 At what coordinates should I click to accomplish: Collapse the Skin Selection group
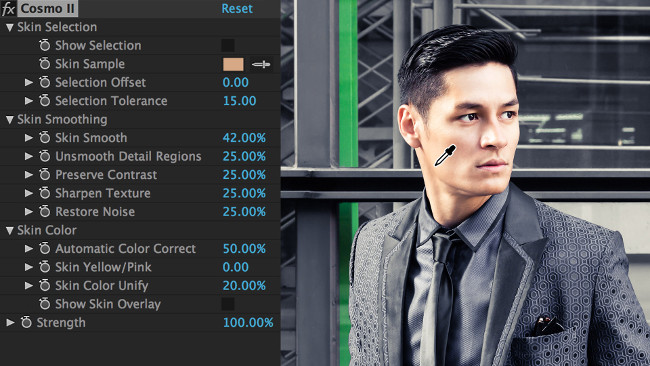click(10, 27)
